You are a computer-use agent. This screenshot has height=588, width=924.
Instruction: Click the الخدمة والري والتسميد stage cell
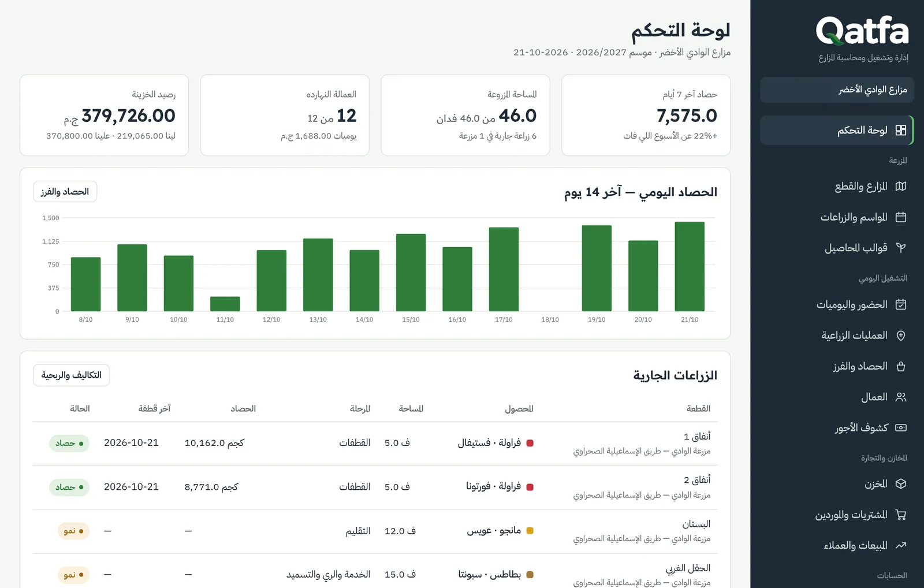[x=328, y=575]
